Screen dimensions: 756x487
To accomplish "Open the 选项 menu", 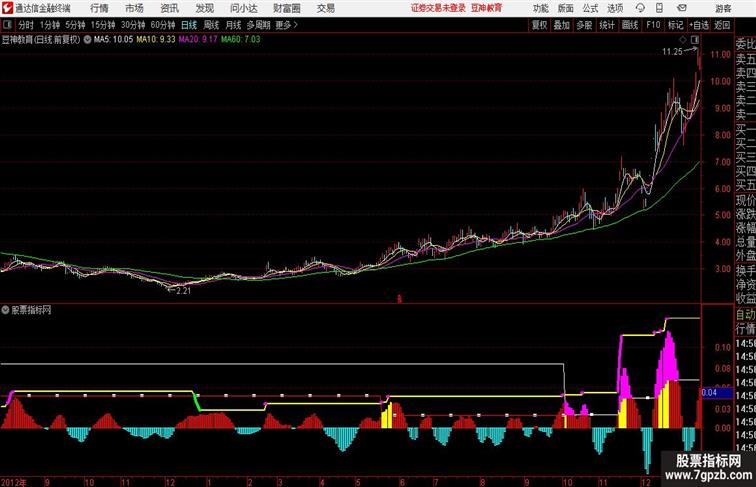I will coord(615,8).
